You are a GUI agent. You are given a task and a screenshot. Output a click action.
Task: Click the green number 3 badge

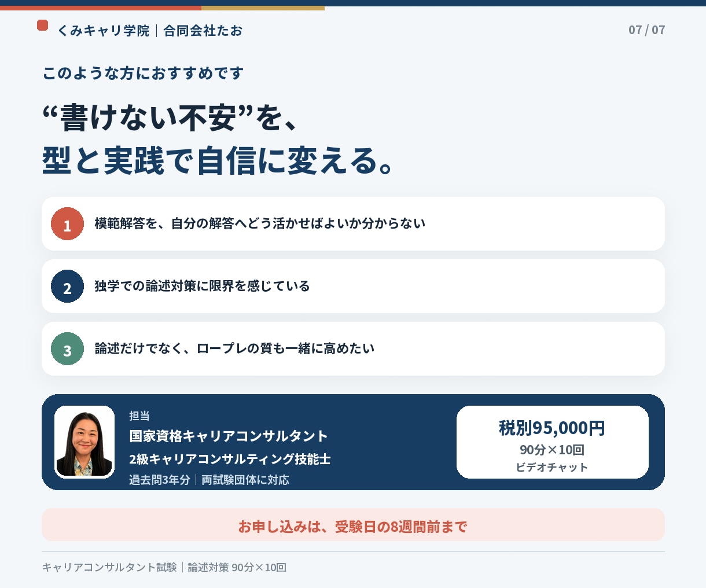[x=67, y=349]
